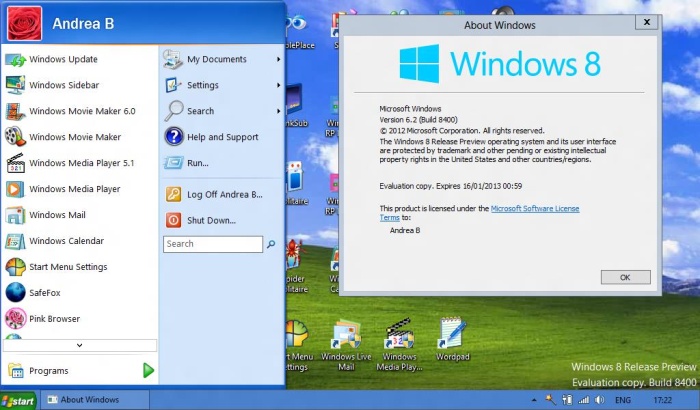Click the power plug battery tray icon
Image resolution: width=700 pixels, height=410 pixels.
[x=567, y=400]
